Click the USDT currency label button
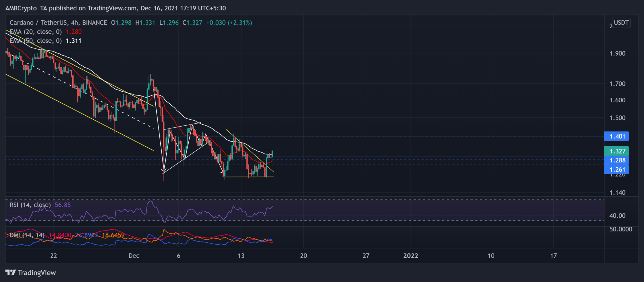 [621, 23]
